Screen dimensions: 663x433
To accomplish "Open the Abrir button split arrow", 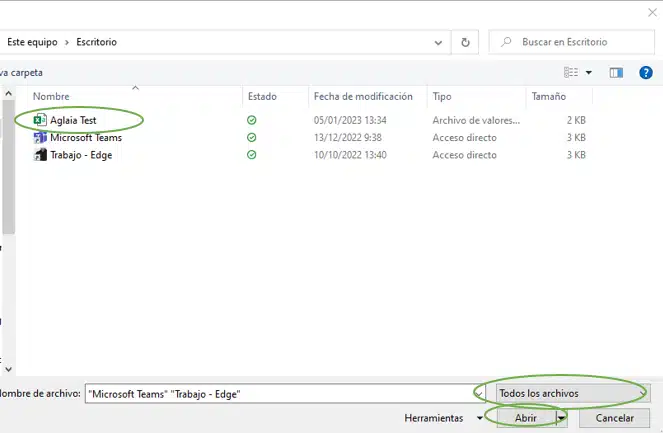I will pyautogui.click(x=562, y=418).
